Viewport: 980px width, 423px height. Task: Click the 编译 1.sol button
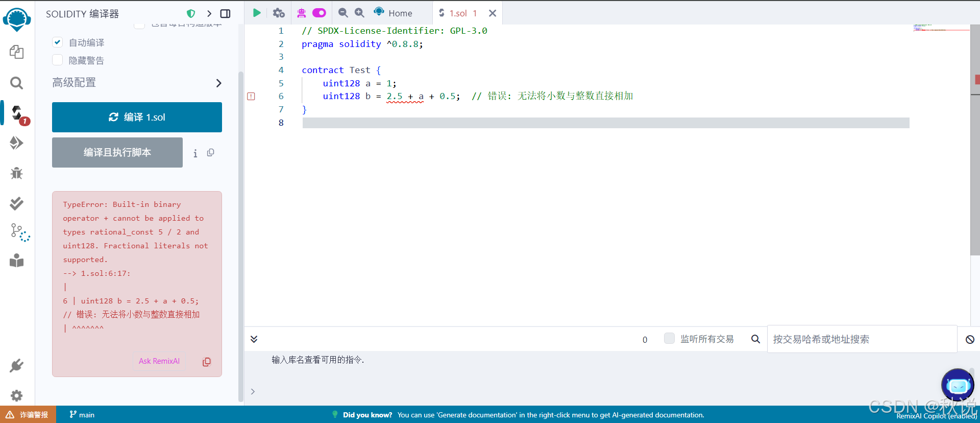[137, 117]
